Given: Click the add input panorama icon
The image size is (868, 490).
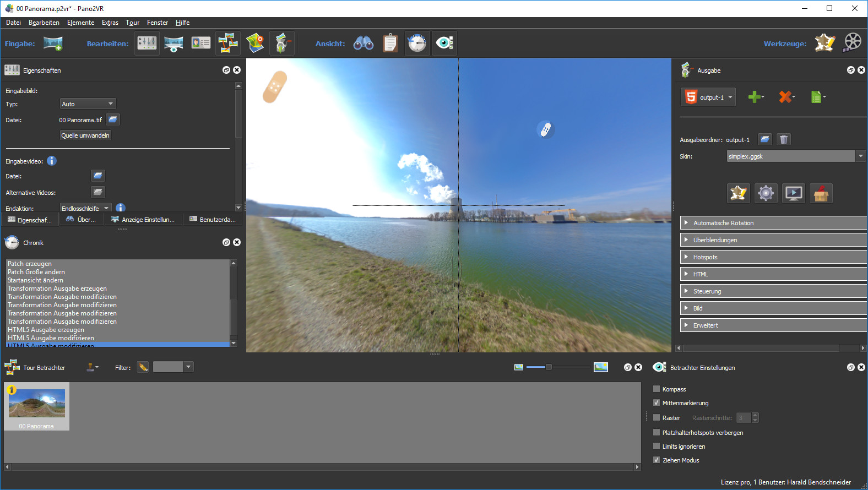Looking at the screenshot, I should (53, 43).
